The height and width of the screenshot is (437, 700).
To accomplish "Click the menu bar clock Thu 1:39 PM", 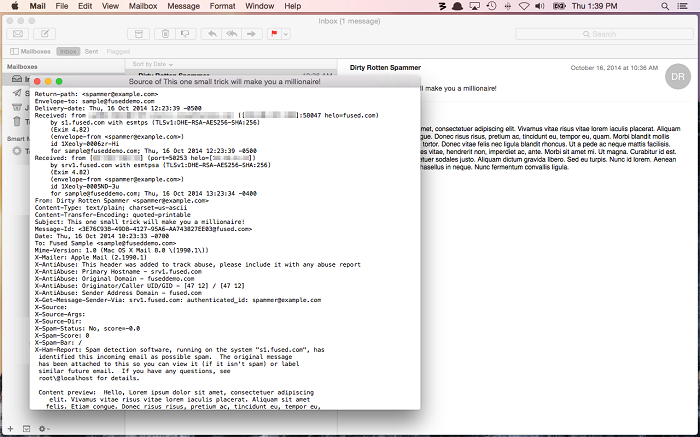I will 594,6.
